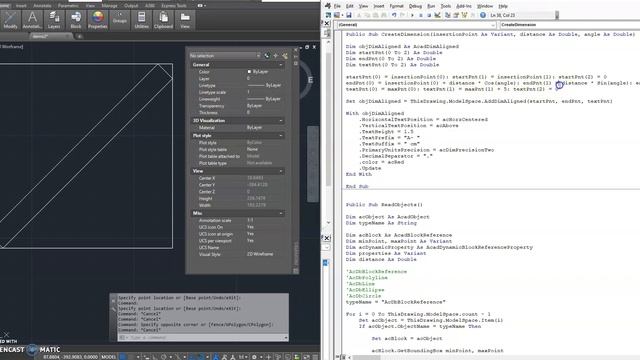Open the View panel in AutoCAD ribbon
The height and width of the screenshot is (360, 640).
coord(185,20)
